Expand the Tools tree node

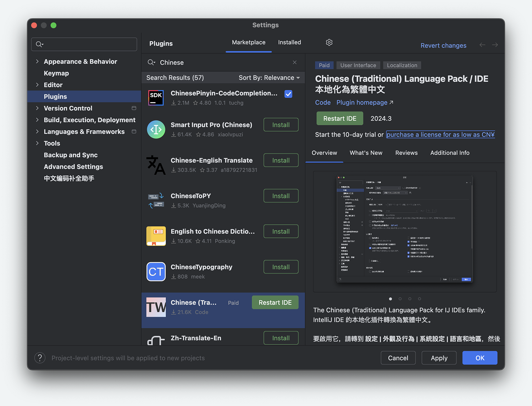coord(37,143)
